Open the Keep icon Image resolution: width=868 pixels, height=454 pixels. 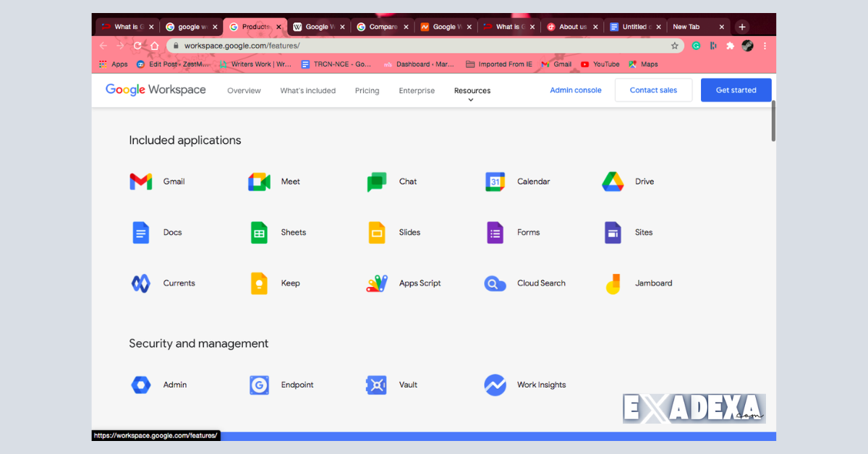click(259, 283)
